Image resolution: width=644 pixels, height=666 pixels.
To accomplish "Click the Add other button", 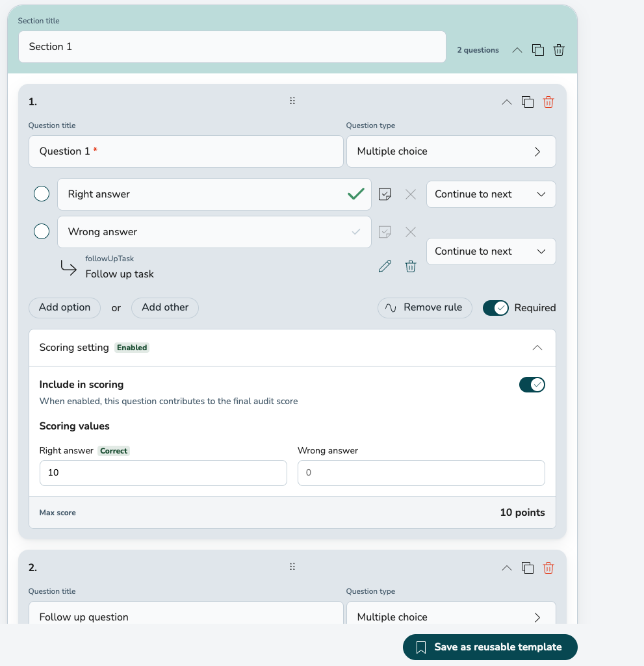I will 165,307.
